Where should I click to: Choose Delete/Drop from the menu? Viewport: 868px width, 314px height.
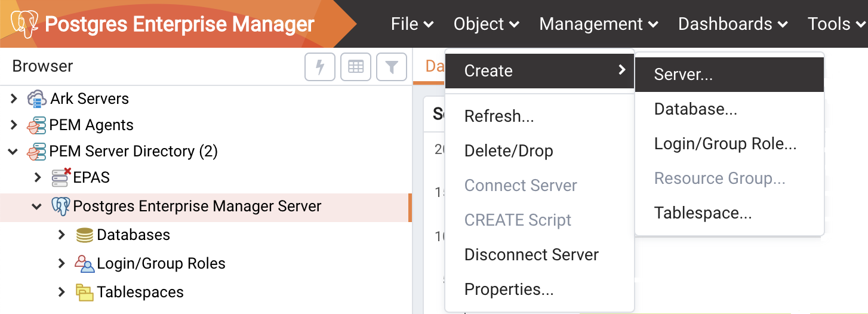click(540, 151)
